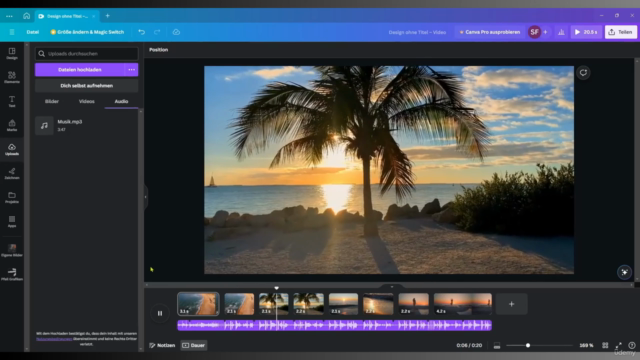Pause the video playback
640x360 pixels.
[160, 313]
